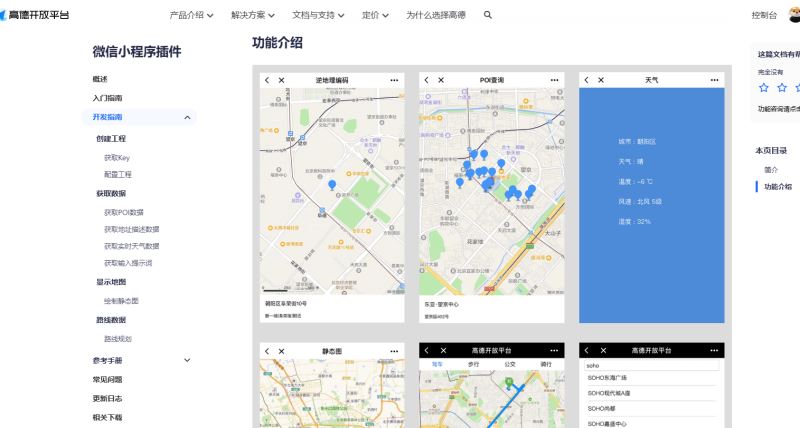Image resolution: width=800 pixels, height=428 pixels.
Task: Click the 路线数据 group heading
Action: (x=111, y=320)
